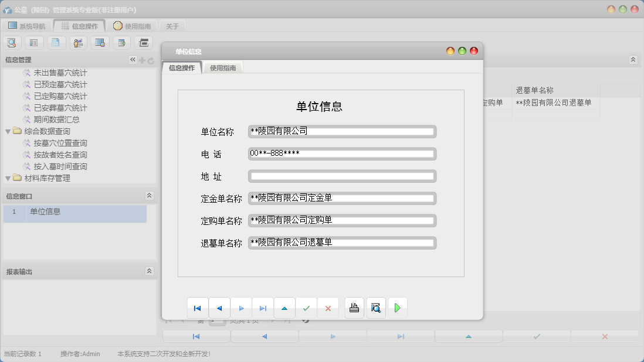
Task: Cancel editing with the red X button
Action: 328,308
